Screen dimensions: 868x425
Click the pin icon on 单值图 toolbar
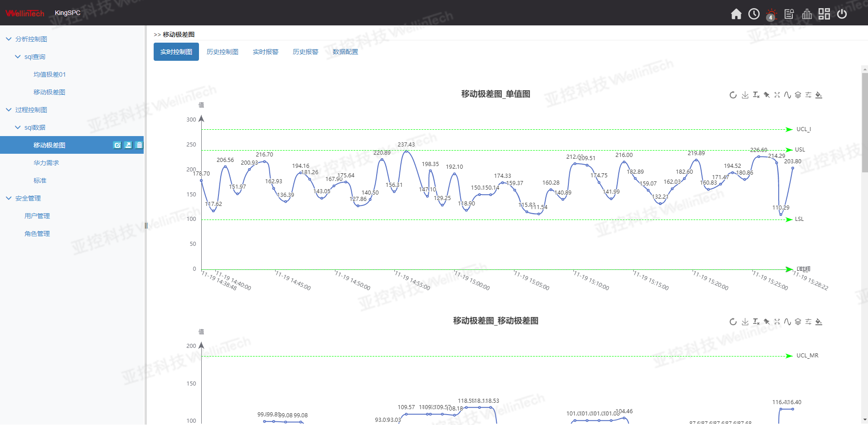pyautogui.click(x=766, y=95)
